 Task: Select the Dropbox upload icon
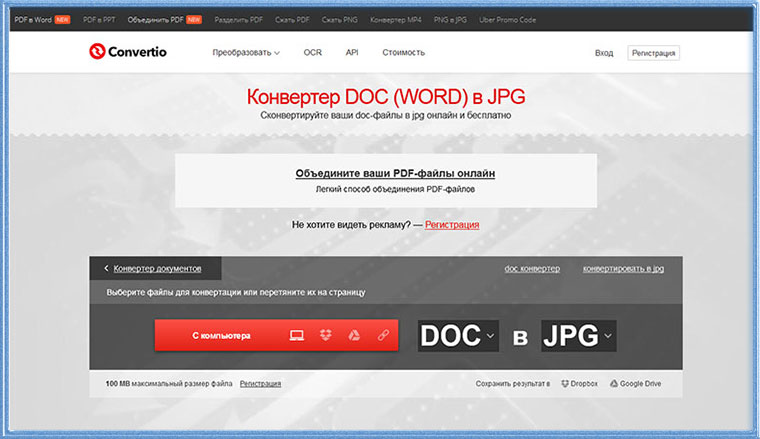pyautogui.click(x=325, y=336)
